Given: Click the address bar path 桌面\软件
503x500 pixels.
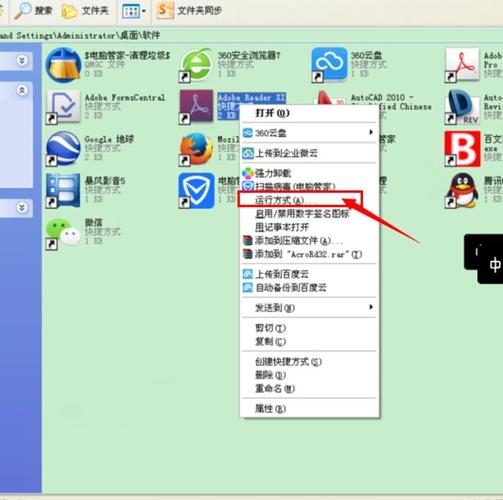Looking at the screenshot, I should tap(140, 35).
